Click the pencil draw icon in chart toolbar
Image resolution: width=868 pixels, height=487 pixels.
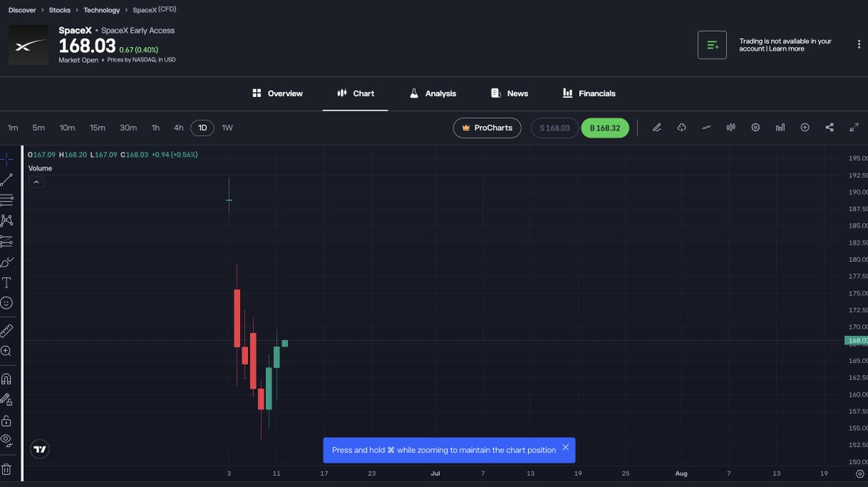657,127
